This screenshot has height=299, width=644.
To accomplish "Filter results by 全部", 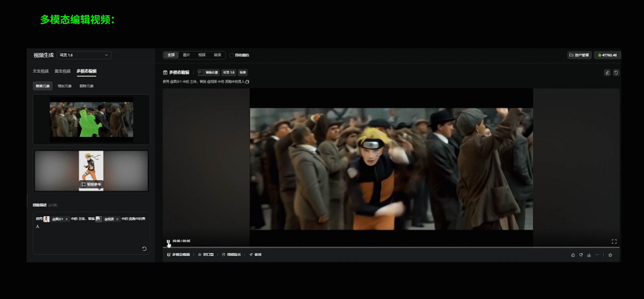I will tap(171, 55).
